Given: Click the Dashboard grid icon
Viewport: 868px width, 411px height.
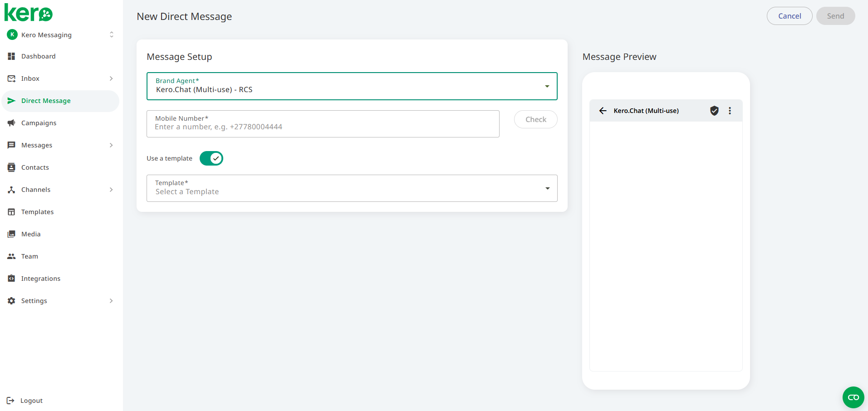Looking at the screenshot, I should (x=11, y=56).
